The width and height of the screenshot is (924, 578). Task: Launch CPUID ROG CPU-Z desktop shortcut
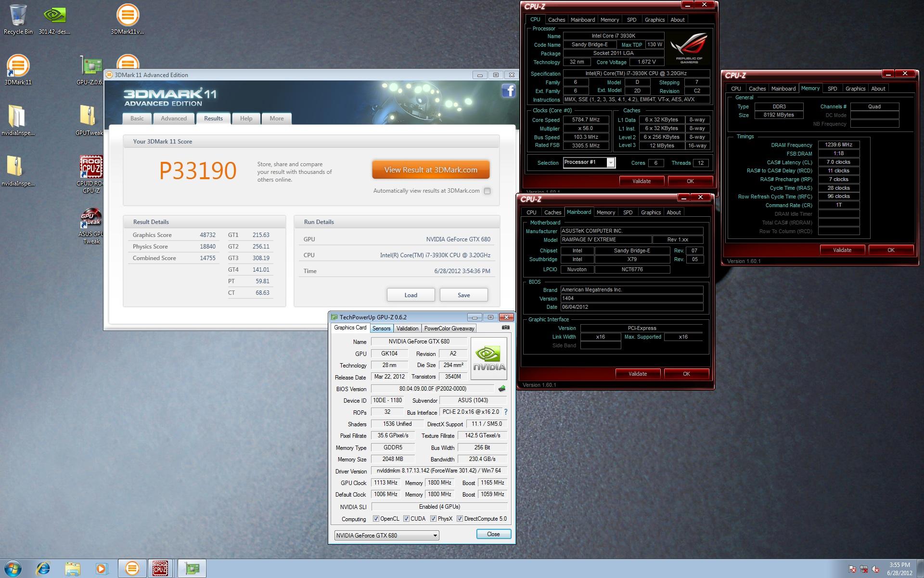(91, 174)
